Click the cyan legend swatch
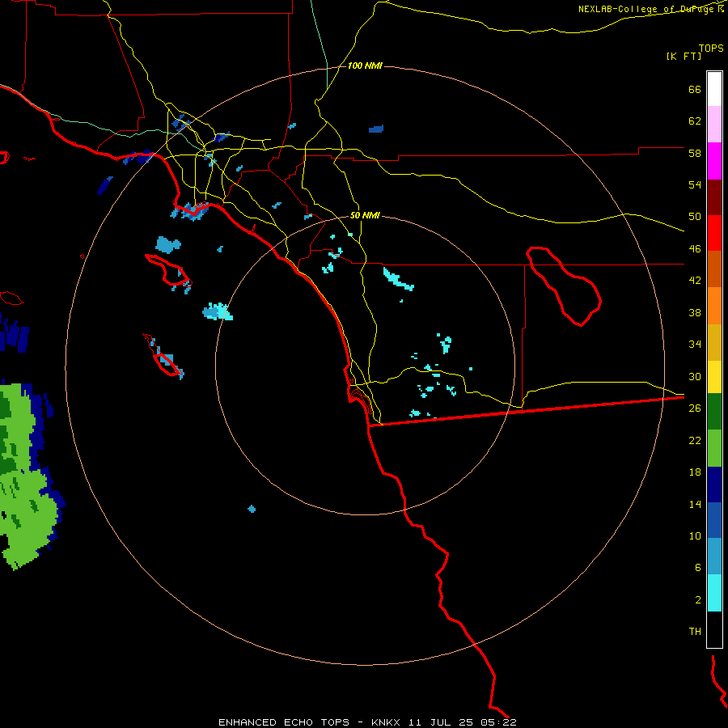This screenshot has width=728, height=728. pos(714,593)
